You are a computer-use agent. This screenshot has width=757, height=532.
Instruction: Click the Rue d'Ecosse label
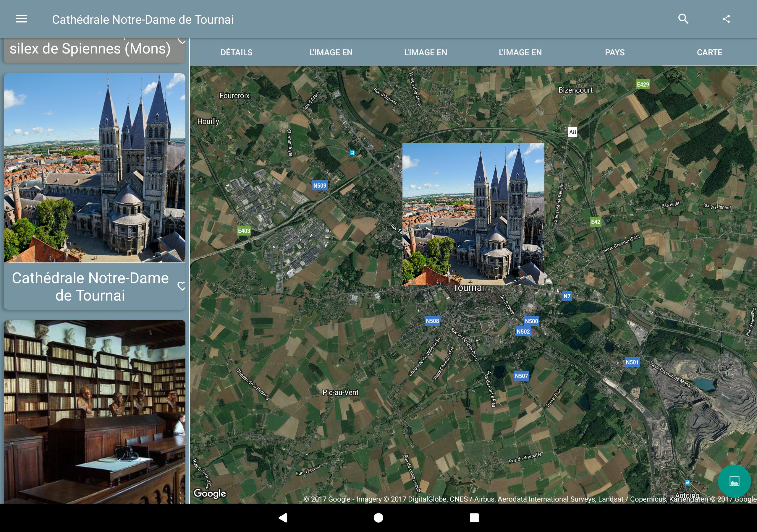(308, 470)
